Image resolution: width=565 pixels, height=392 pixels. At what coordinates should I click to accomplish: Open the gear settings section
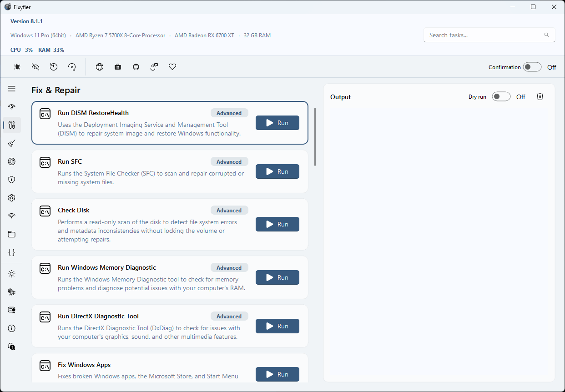click(12, 198)
